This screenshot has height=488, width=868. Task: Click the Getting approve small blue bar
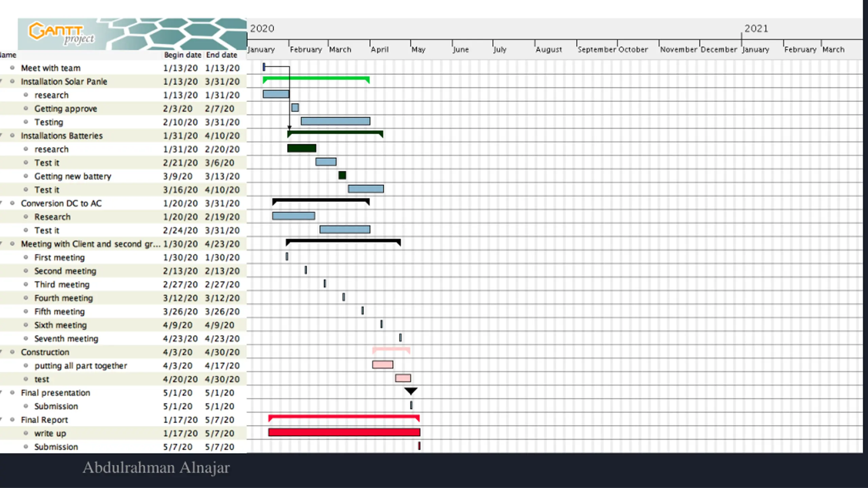(295, 108)
